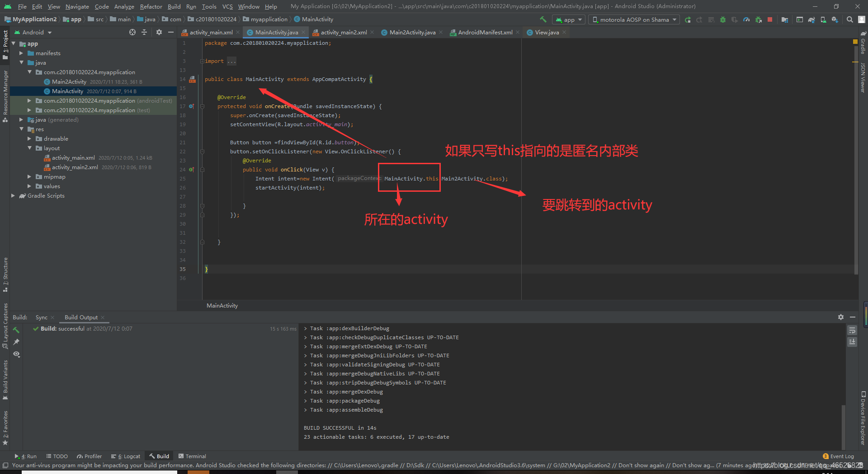Collapse the res folder node
868x474 pixels.
click(21, 129)
